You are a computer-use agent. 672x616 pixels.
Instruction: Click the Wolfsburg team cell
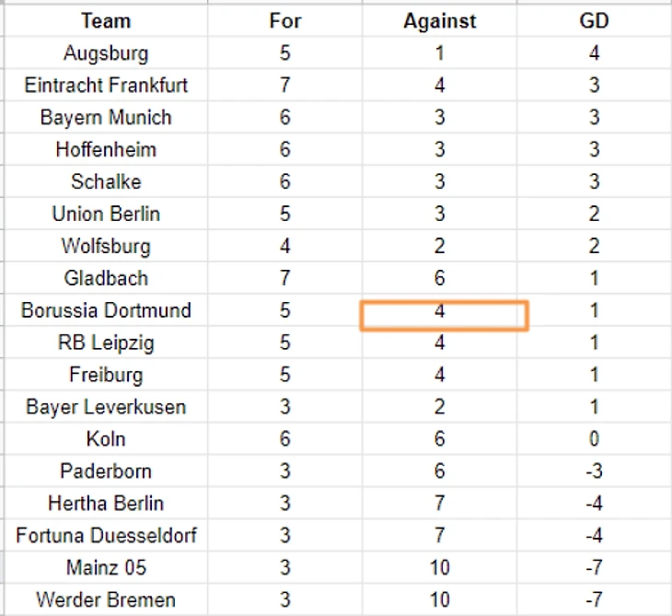point(106,246)
